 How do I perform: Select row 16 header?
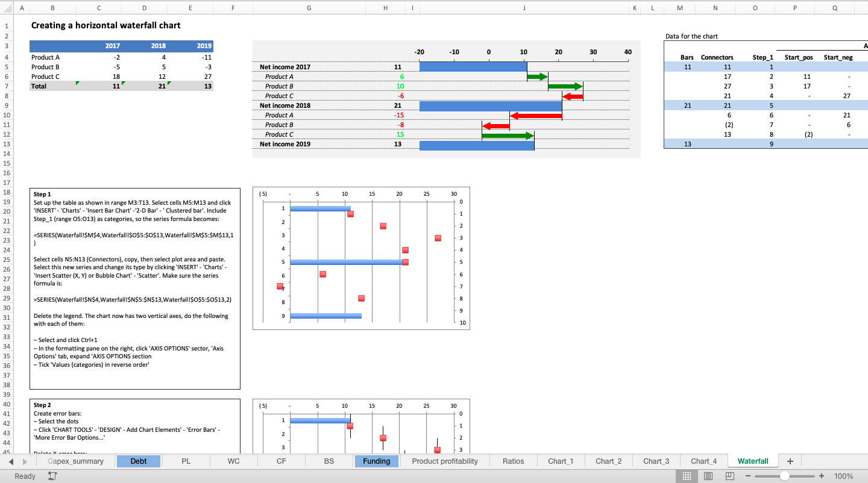7,173
